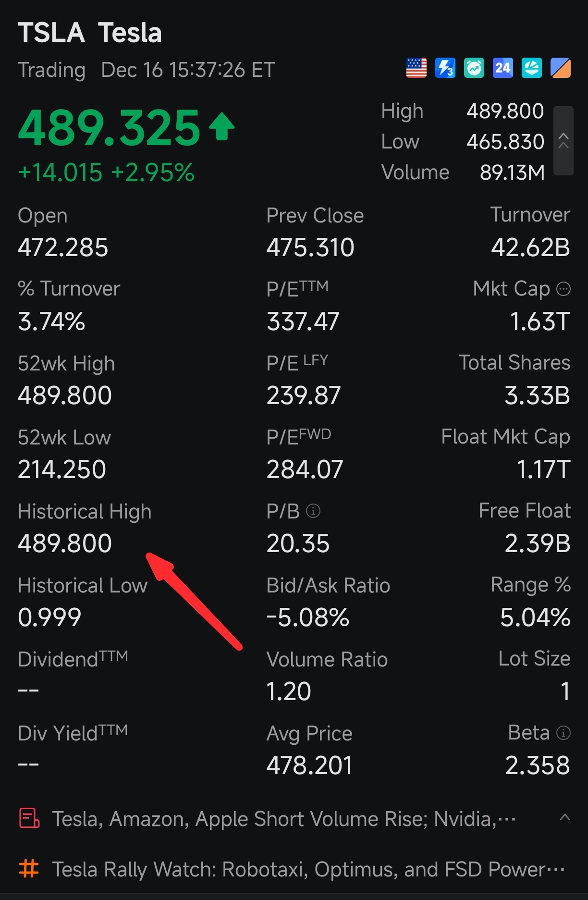Tap the Mkt Cap value 1.63T
This screenshot has height=900, width=588.
point(540,321)
